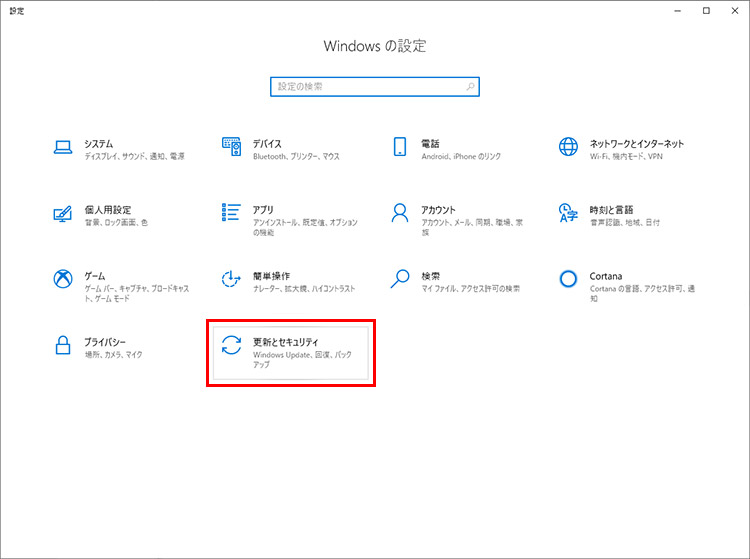Select the アカウント person icon
Viewport: 750px width, 559px height.
(400, 213)
